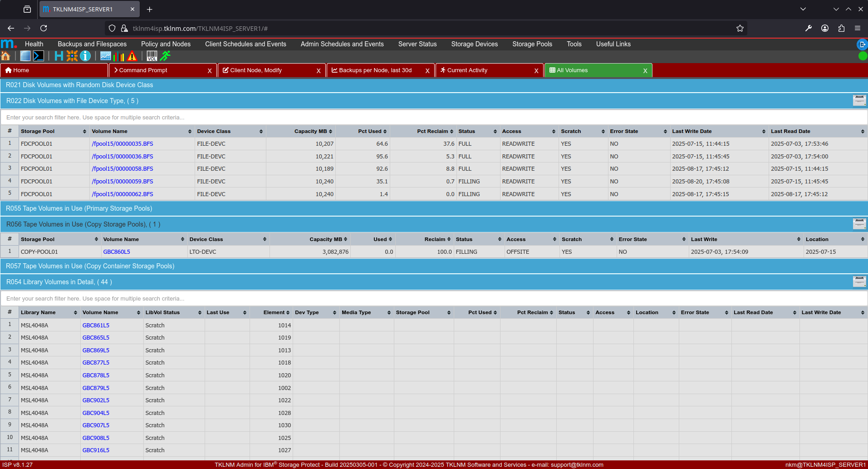Click the printer icon in R022 header
The width and height of the screenshot is (868, 469).
[x=859, y=100]
